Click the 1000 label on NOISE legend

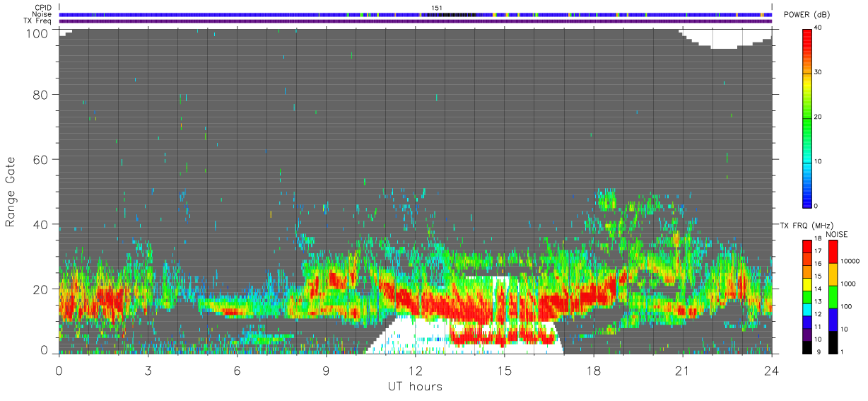pyautogui.click(x=848, y=284)
